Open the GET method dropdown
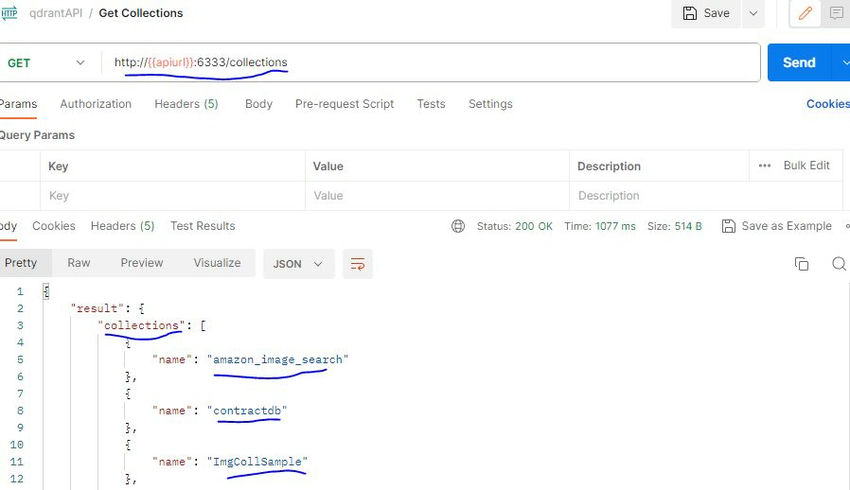This screenshot has width=850, height=490. [47, 62]
